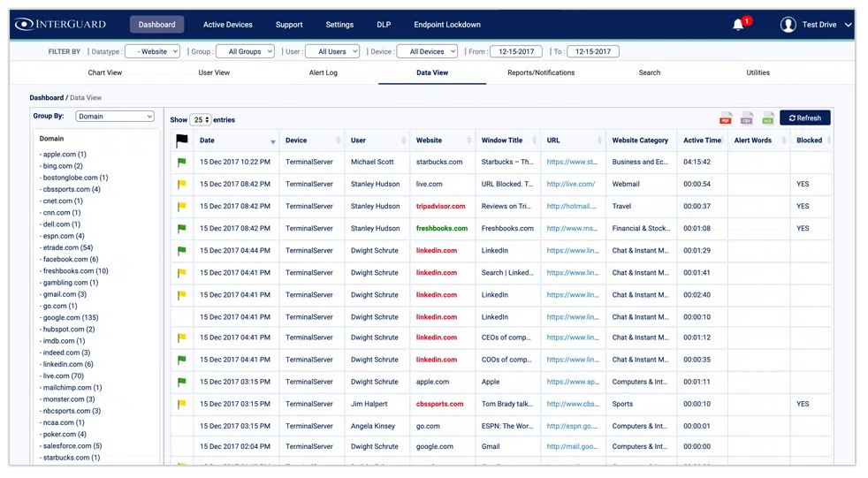This screenshot has height=478, width=868.
Task: Click green flag on apple.com row
Action: click(x=181, y=382)
